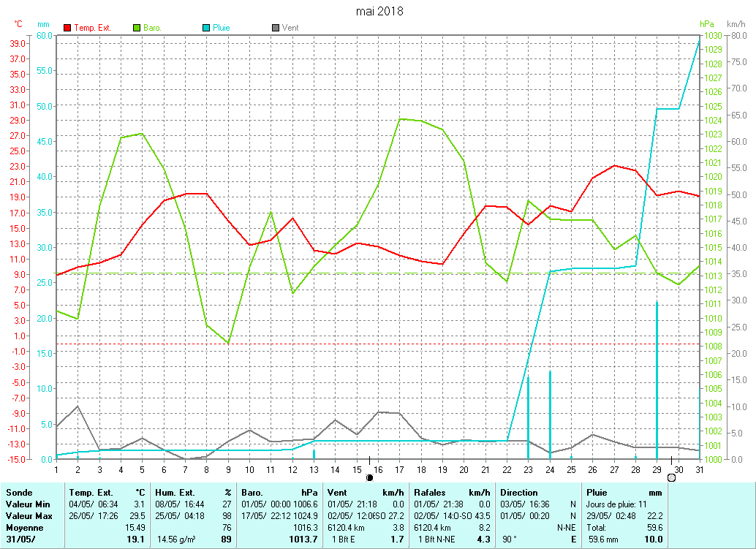Select the Rafales column header

[x=430, y=493]
